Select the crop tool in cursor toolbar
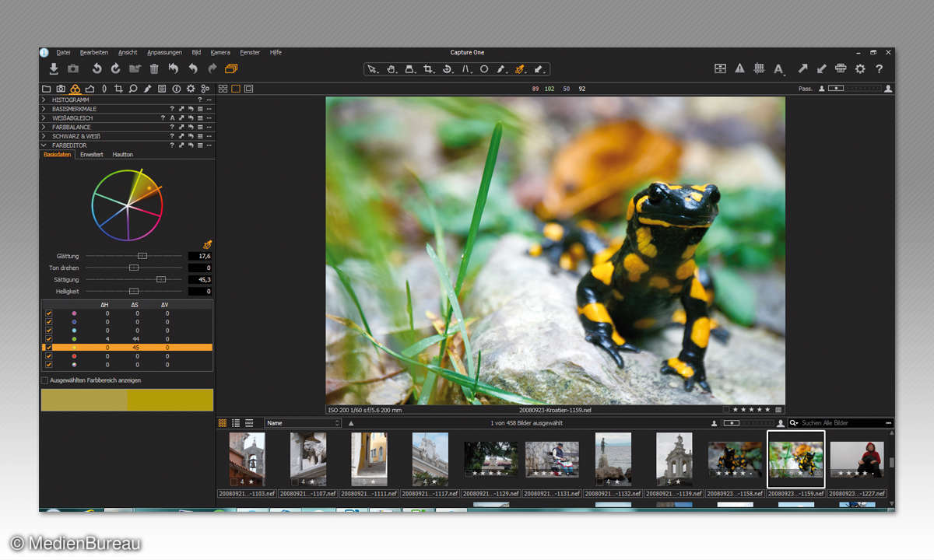The height and width of the screenshot is (560, 934). (x=429, y=69)
